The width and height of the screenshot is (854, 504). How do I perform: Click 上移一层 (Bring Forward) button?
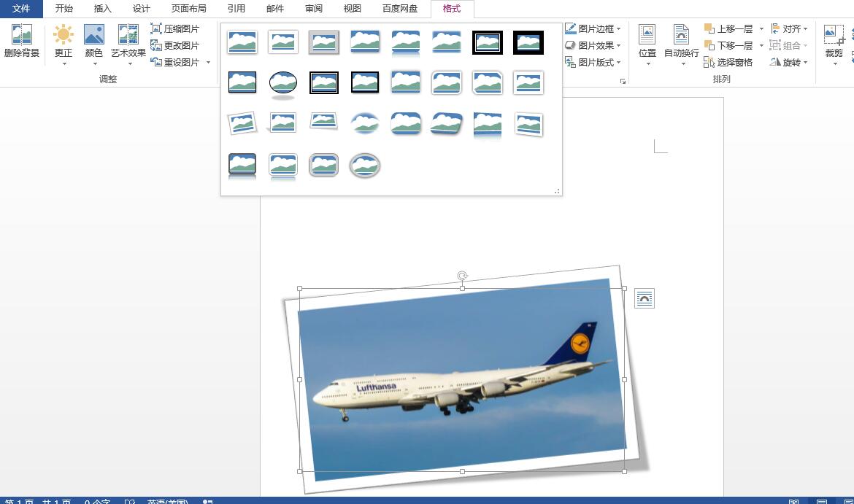728,29
